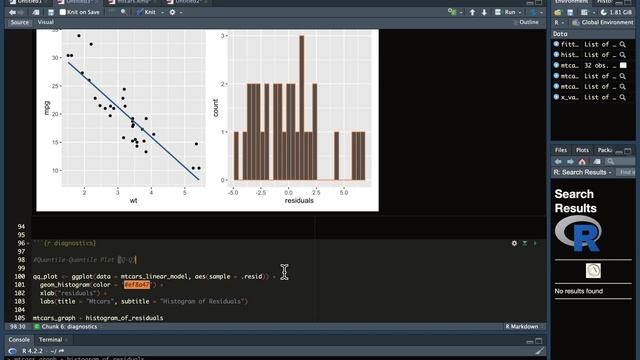The image size is (640, 360).
Task: Inspect hist… list with magnifier icon
Action: tap(622, 55)
